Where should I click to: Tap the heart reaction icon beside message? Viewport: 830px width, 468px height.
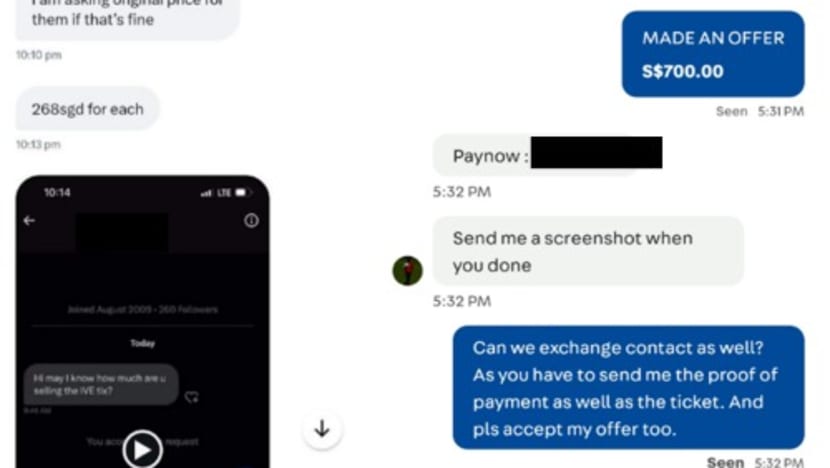(x=192, y=397)
